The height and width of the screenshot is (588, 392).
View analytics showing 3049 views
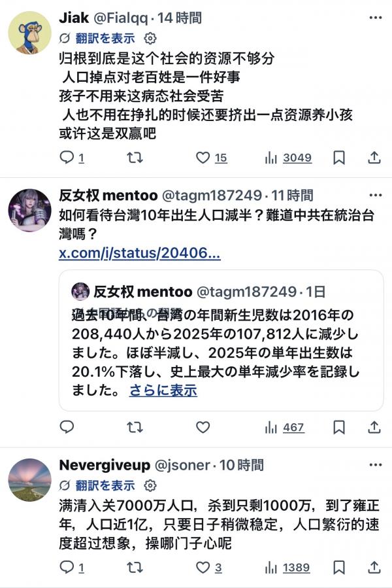pyautogui.click(x=288, y=158)
